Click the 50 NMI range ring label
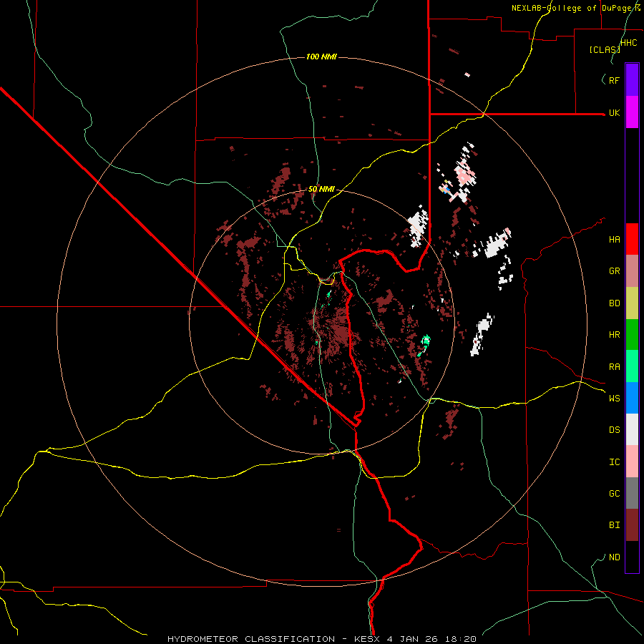Screen dimensions: 644x644 click(x=321, y=190)
